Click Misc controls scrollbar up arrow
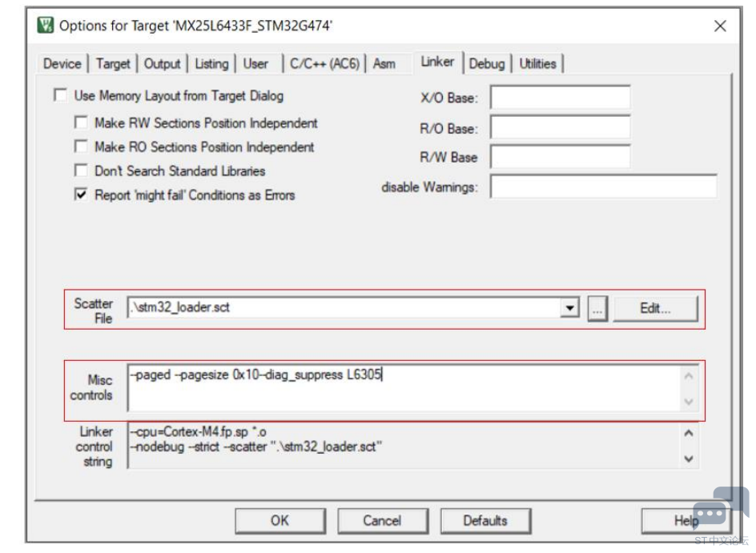The image size is (756, 553). pos(689,375)
